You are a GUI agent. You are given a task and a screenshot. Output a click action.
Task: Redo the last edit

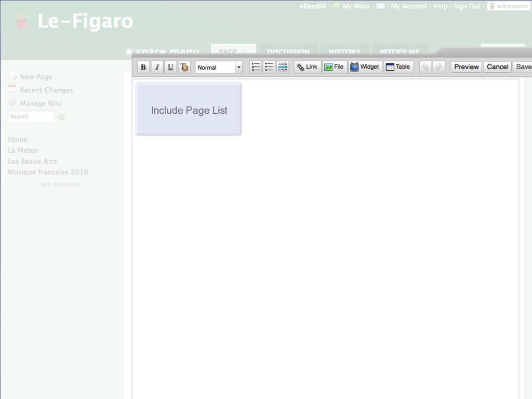pyautogui.click(x=438, y=67)
